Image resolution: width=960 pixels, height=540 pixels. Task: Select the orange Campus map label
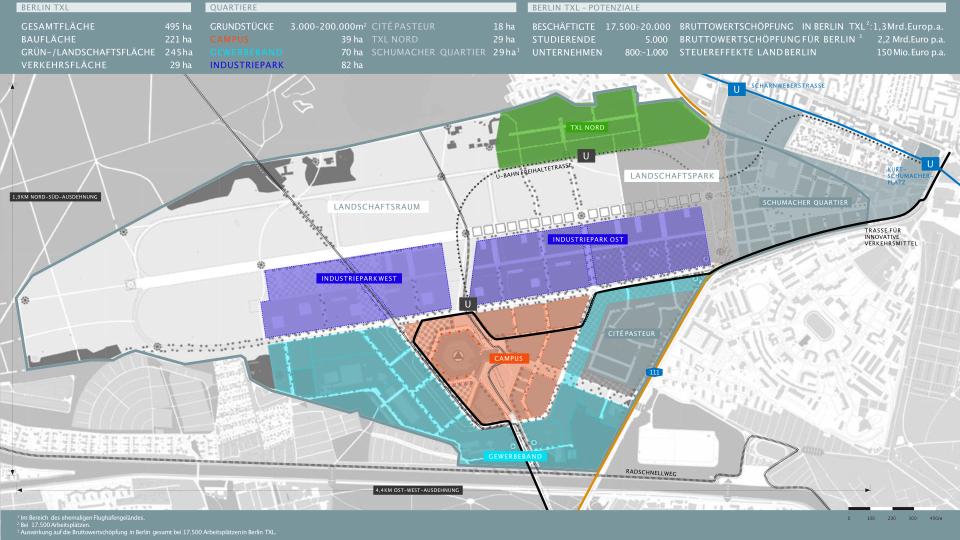tap(508, 358)
